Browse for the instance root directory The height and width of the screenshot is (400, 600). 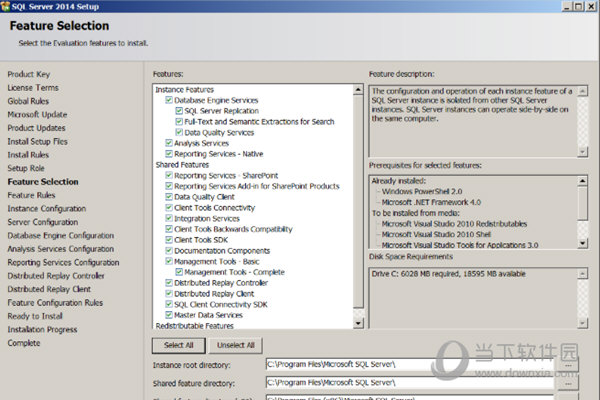pos(568,366)
